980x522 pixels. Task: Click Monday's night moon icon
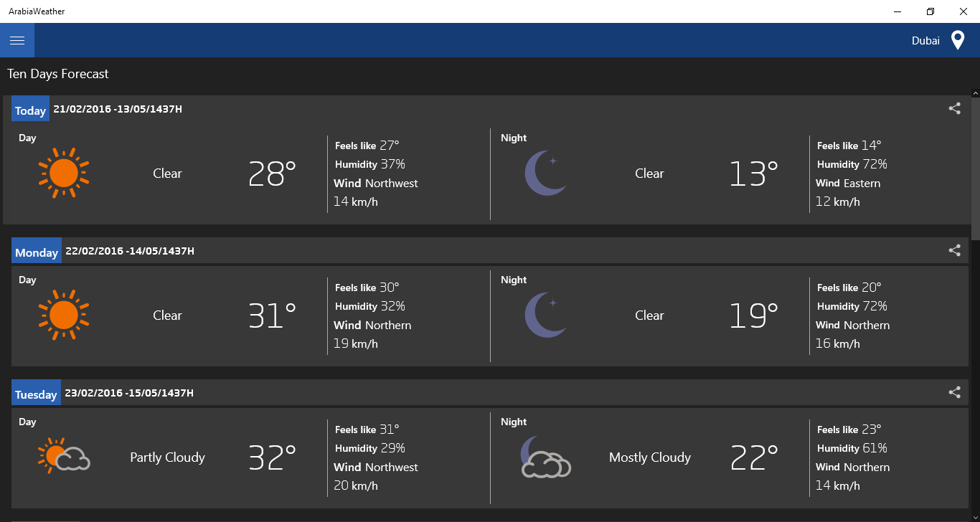point(545,315)
